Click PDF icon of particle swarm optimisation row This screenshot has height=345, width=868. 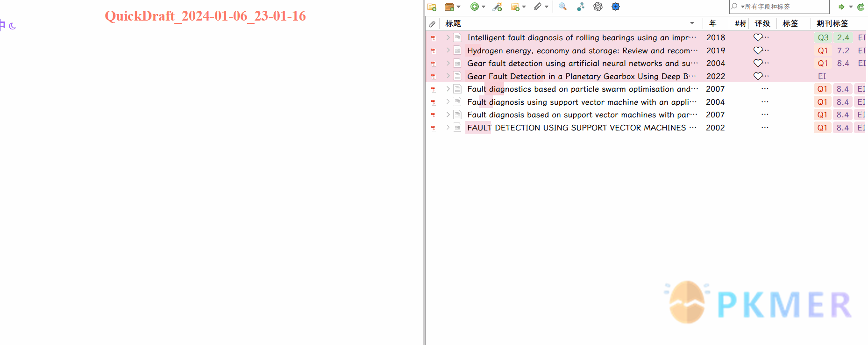433,89
